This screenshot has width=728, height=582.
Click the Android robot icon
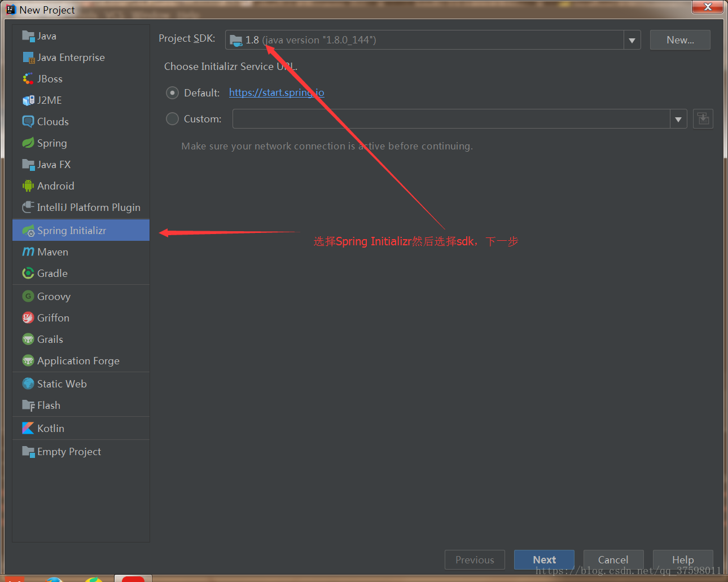(28, 186)
